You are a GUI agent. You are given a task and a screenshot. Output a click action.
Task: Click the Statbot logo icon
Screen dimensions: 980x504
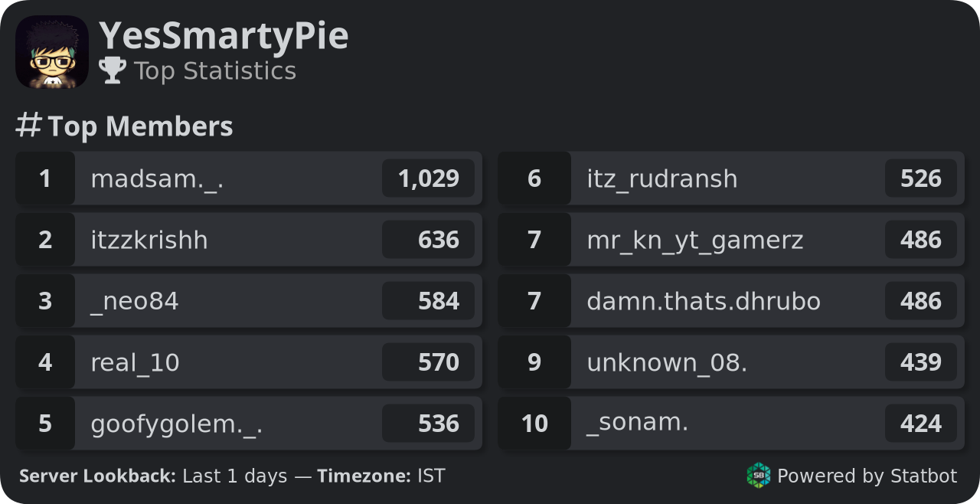(x=758, y=476)
